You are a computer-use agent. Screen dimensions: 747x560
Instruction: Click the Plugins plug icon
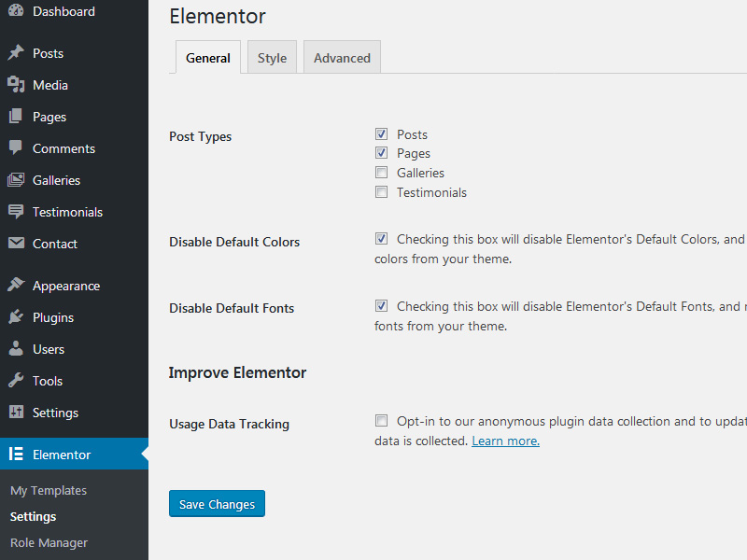pos(16,317)
